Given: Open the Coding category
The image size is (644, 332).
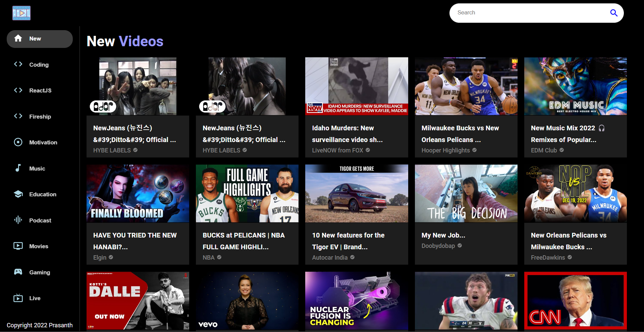Looking at the screenshot, I should (x=40, y=65).
